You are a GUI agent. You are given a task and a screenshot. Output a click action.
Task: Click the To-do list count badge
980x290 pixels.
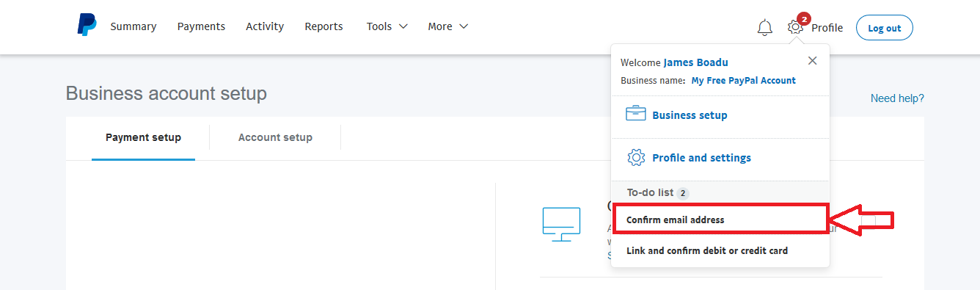tap(683, 193)
